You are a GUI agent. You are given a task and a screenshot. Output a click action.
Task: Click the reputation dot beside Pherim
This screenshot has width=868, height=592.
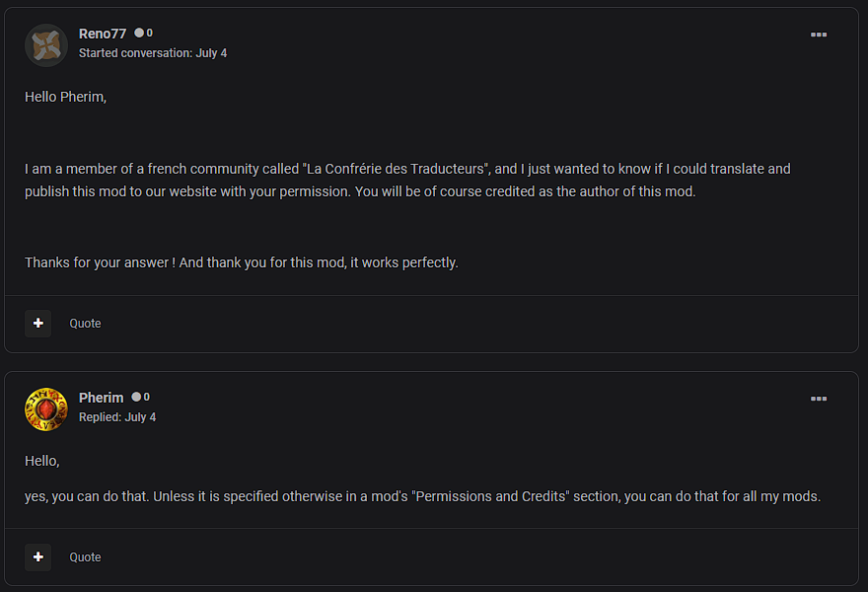point(136,398)
